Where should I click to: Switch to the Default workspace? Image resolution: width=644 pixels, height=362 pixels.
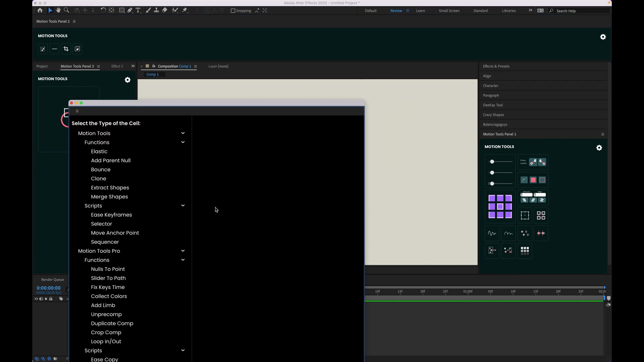pos(371,11)
